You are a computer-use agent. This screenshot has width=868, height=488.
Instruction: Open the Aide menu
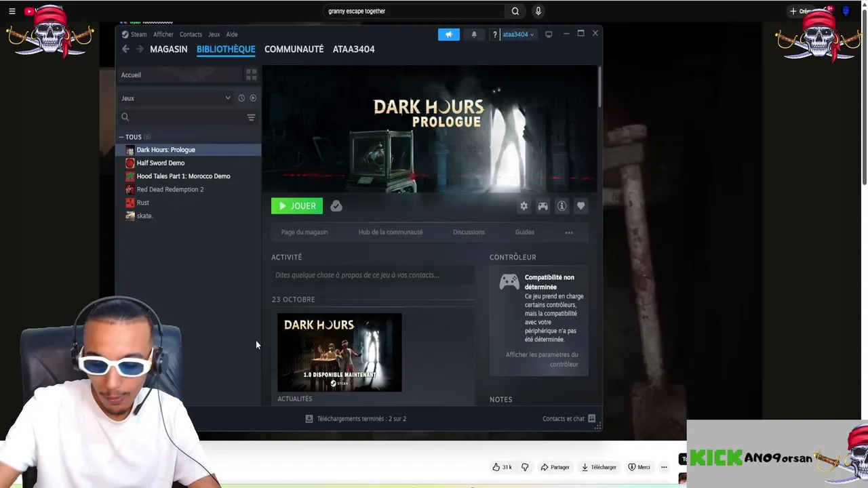click(x=232, y=34)
